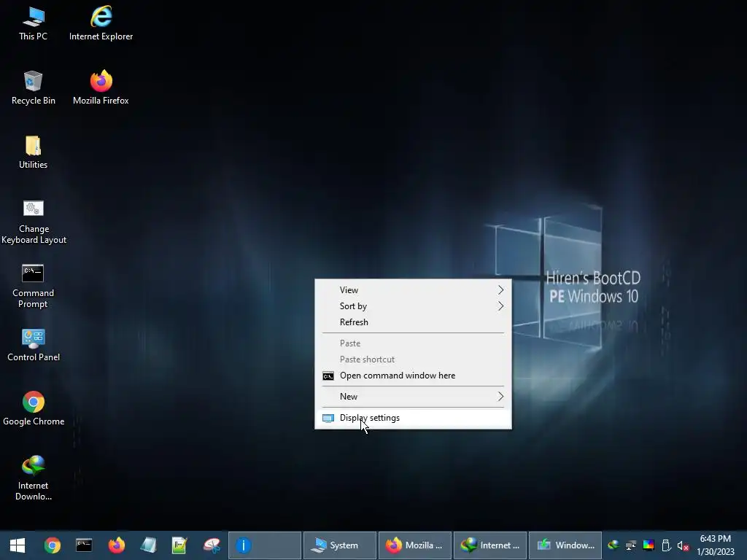Switch to the Window... taskbar button
The image size is (747, 560).
coord(565,545)
